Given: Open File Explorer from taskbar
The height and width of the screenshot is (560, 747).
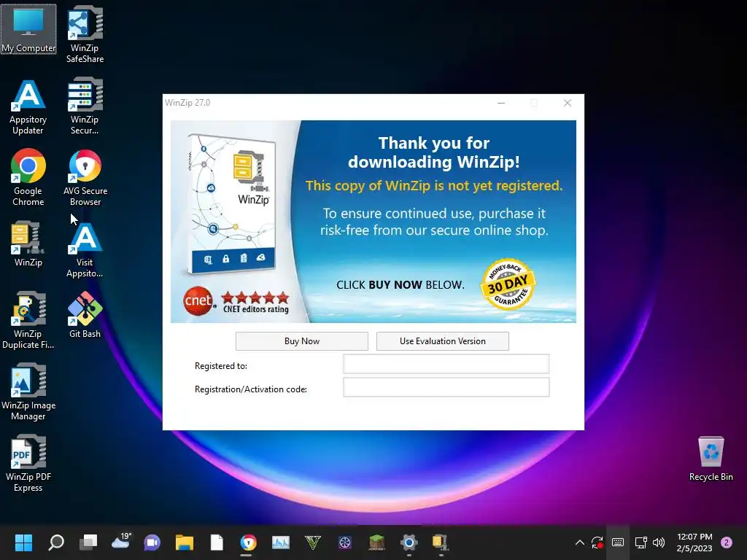Looking at the screenshot, I should pos(185,542).
